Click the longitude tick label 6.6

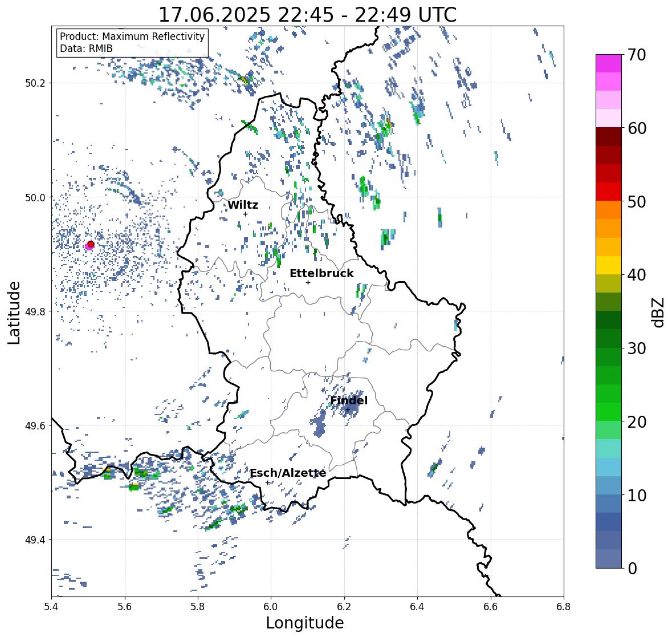[491, 607]
